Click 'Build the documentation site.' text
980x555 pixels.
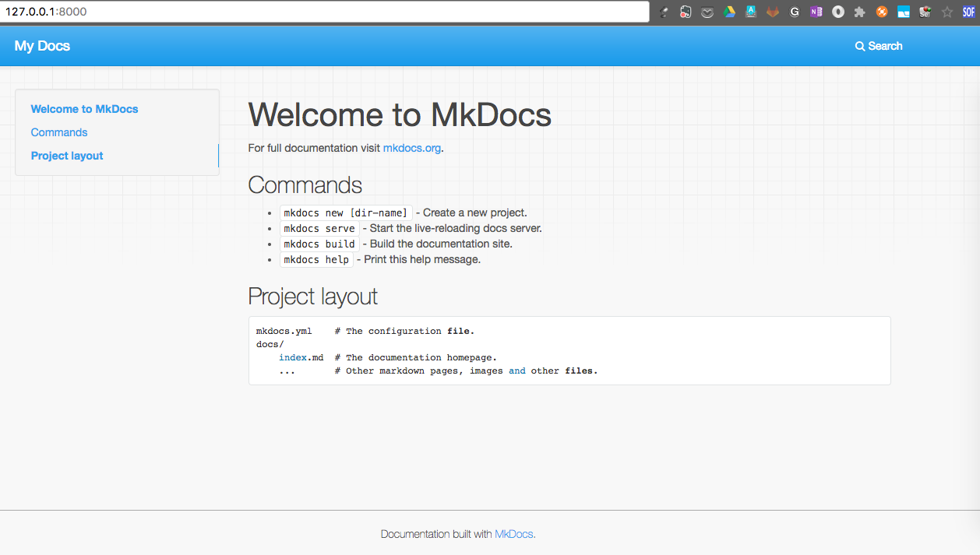tap(441, 244)
